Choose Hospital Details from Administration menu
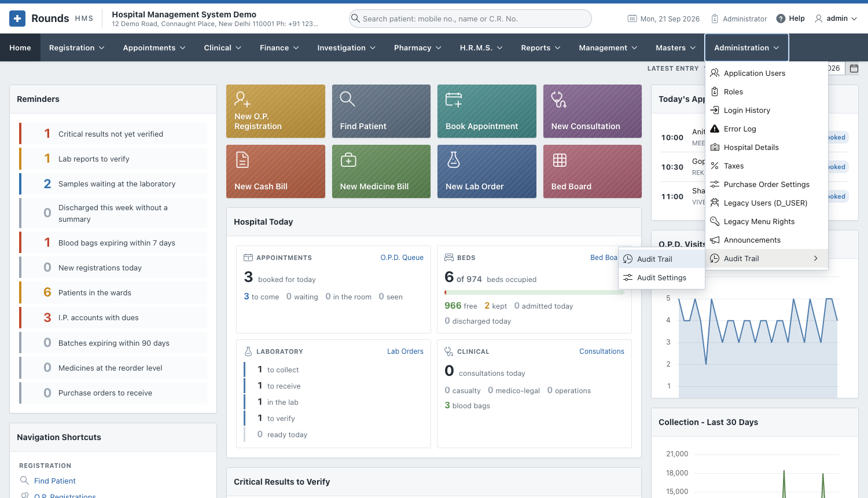This screenshot has height=498, width=868. [767, 147]
